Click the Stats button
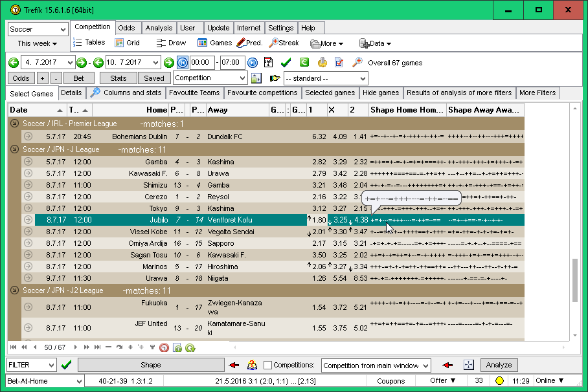588x392 pixels. [x=118, y=78]
